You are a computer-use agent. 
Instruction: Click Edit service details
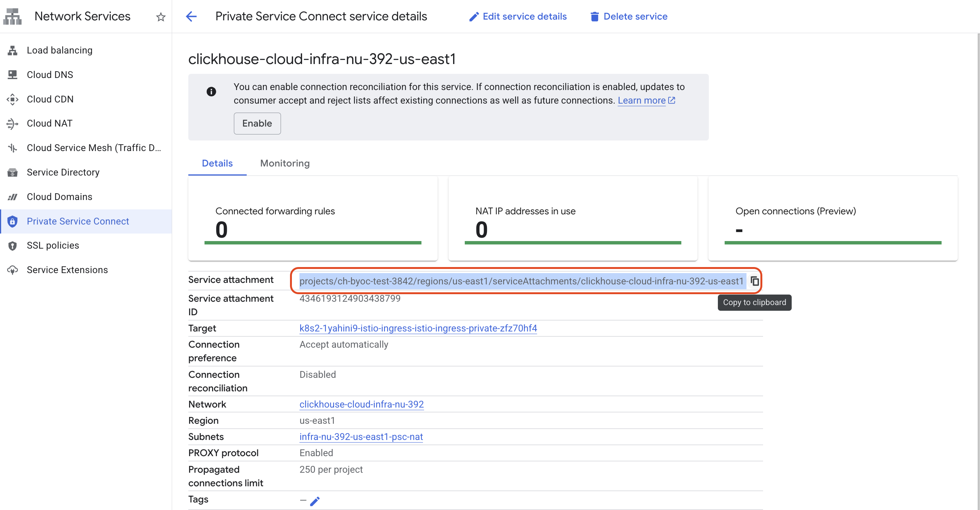coord(518,16)
